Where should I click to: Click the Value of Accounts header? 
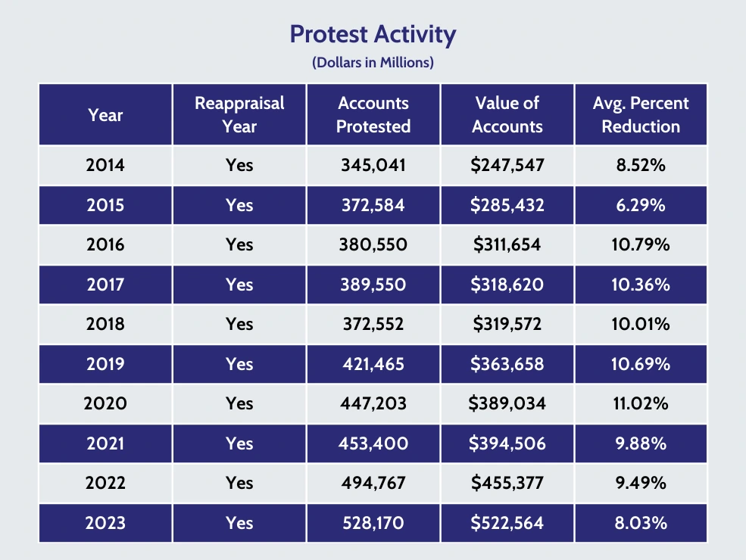coord(507,115)
